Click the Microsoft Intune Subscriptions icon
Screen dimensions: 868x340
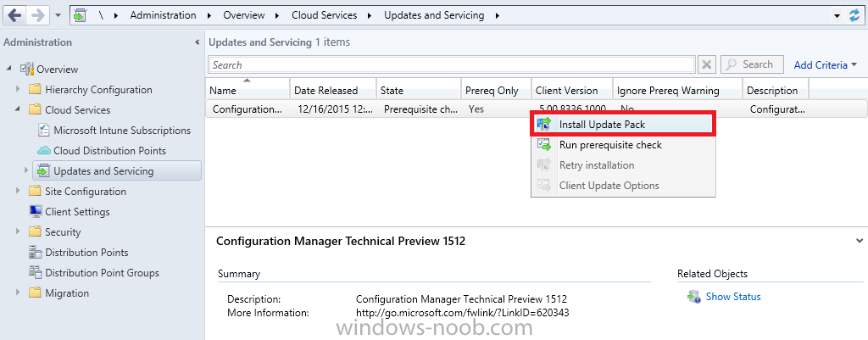(x=44, y=130)
